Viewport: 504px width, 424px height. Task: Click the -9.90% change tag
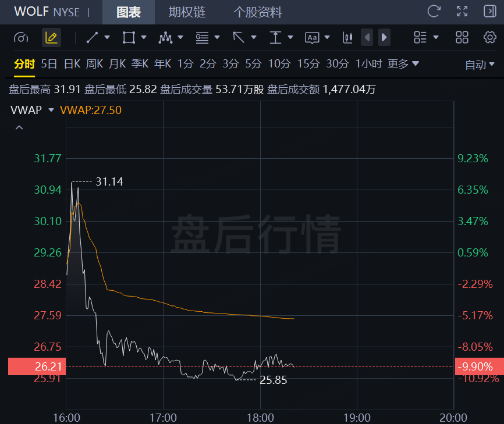[479, 366]
